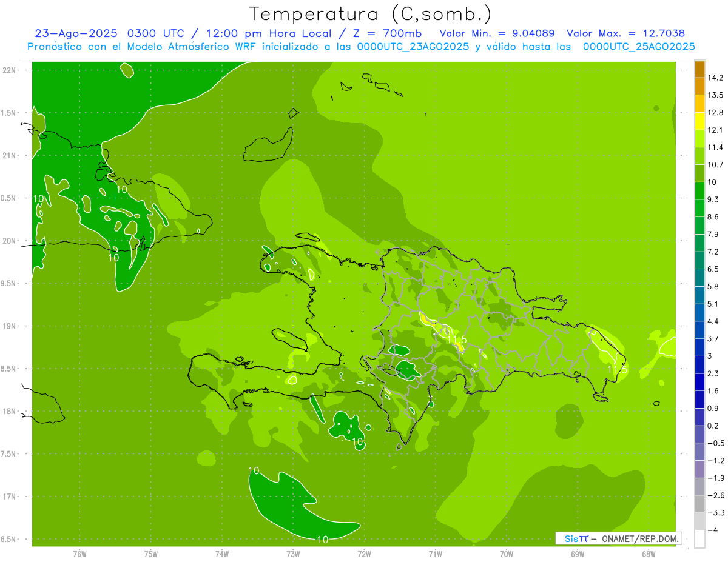Click the "12.8" color scale label
728x562 pixels.
pyautogui.click(x=716, y=113)
